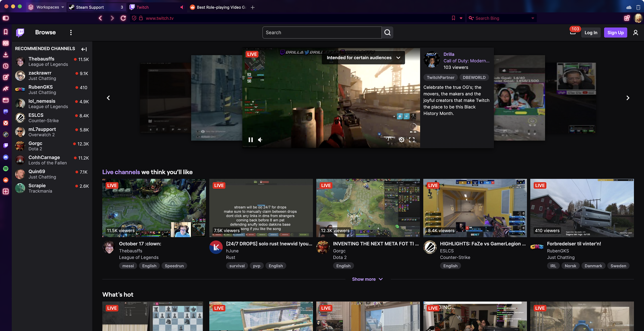This screenshot has width=644, height=331.
Task: Click the Search Bing input field
Action: [x=501, y=18]
